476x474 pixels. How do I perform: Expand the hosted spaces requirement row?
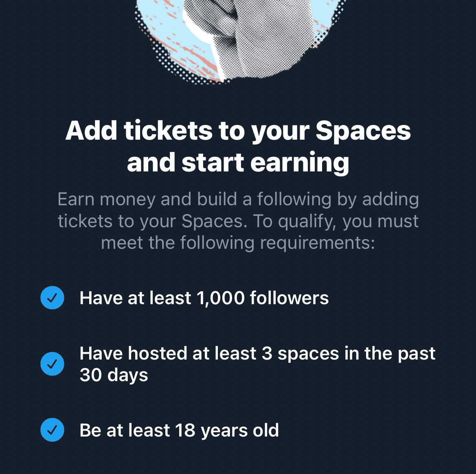tap(244, 364)
